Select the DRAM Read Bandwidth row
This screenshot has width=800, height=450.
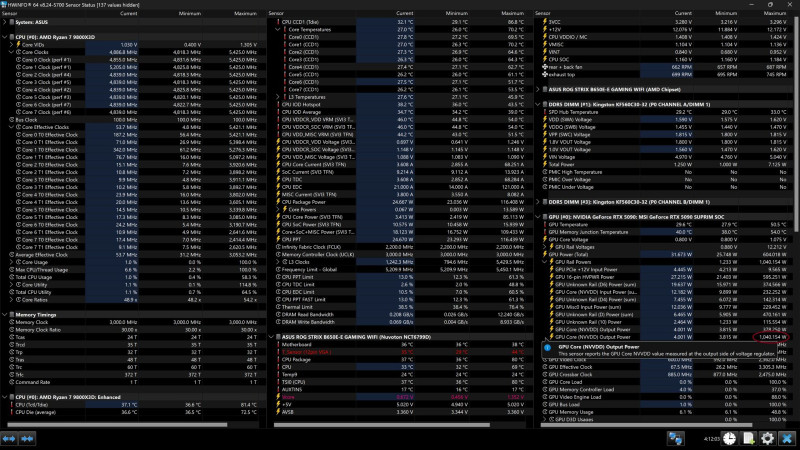pos(401,314)
